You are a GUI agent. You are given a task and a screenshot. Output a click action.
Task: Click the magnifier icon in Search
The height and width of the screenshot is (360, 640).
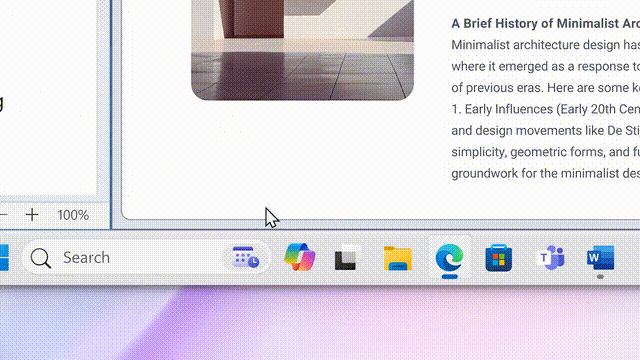pos(41,258)
